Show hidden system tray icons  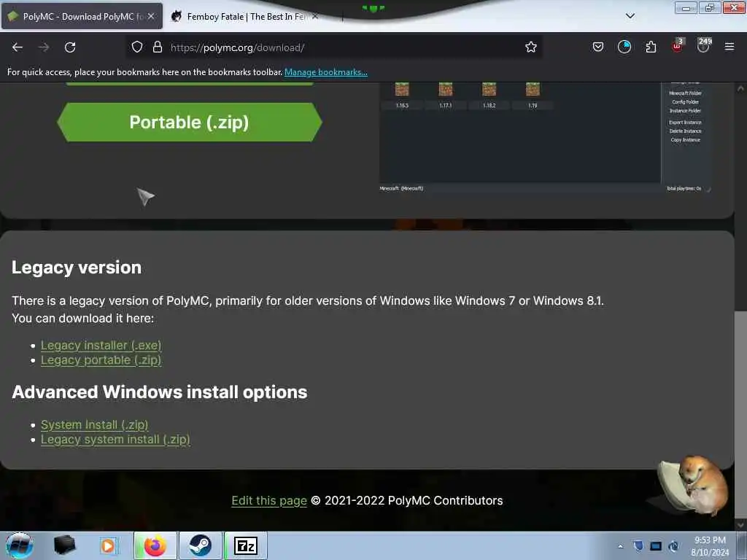pos(620,546)
